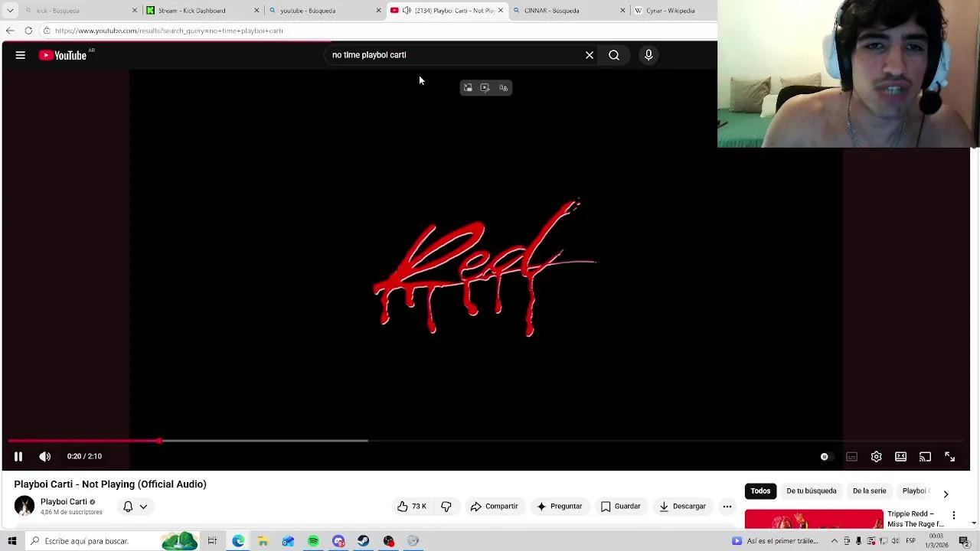Image resolution: width=980 pixels, height=551 pixels.
Task: Open the Playboi Carti channel name link
Action: tap(64, 502)
